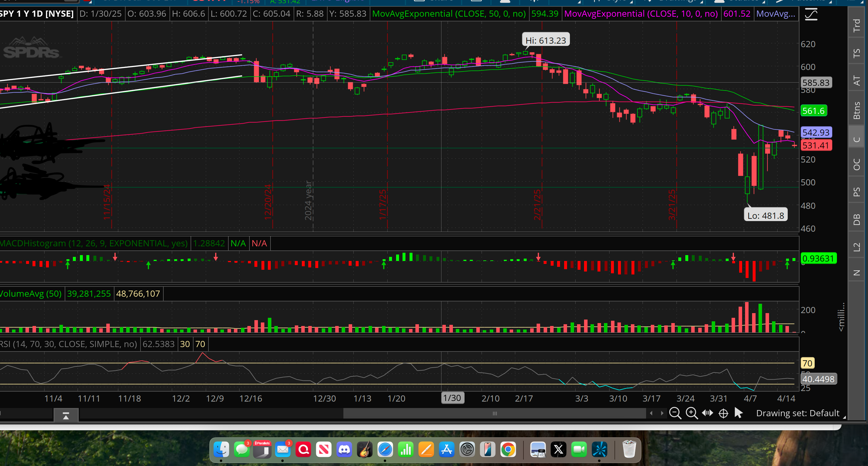This screenshot has width=868, height=466.
Task: Click the scroll right arrow on time axis
Action: click(662, 413)
